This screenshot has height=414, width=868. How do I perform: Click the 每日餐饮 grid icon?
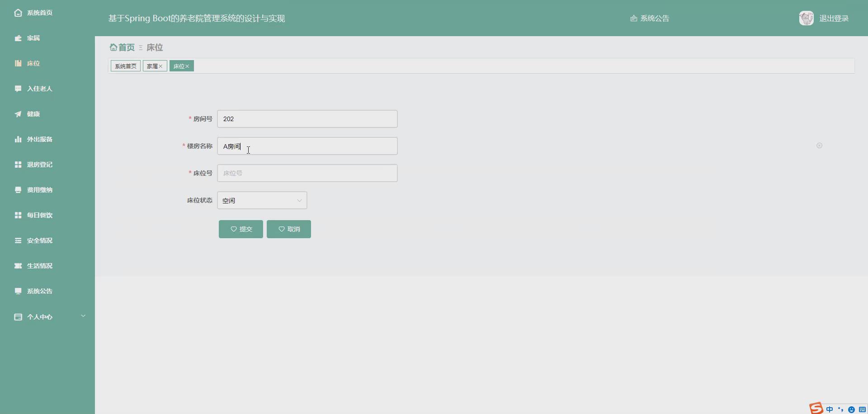click(18, 215)
